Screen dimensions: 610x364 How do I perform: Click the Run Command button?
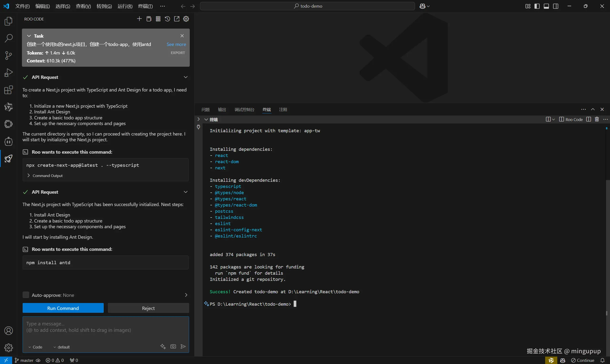[x=63, y=308]
